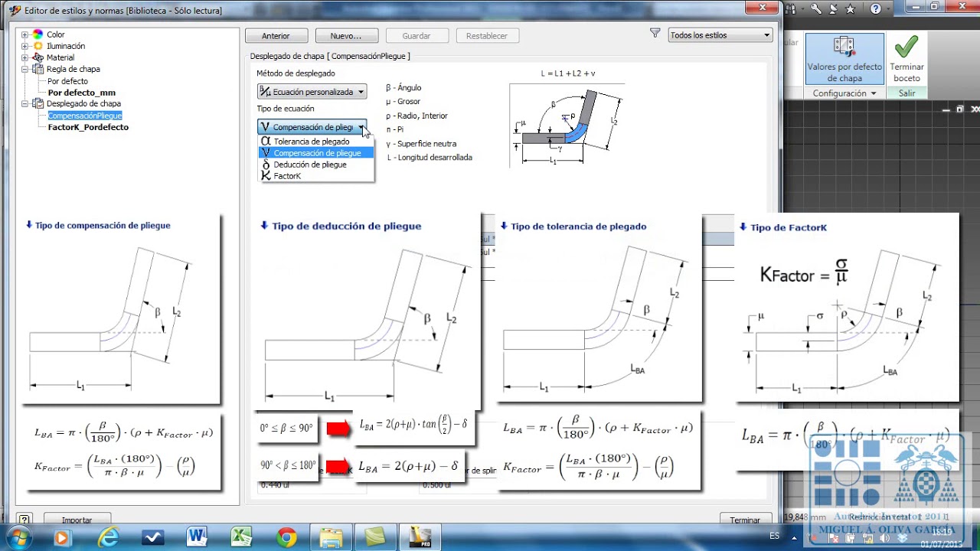This screenshot has height=551, width=980.
Task: Click the Anterior button
Action: (x=276, y=36)
